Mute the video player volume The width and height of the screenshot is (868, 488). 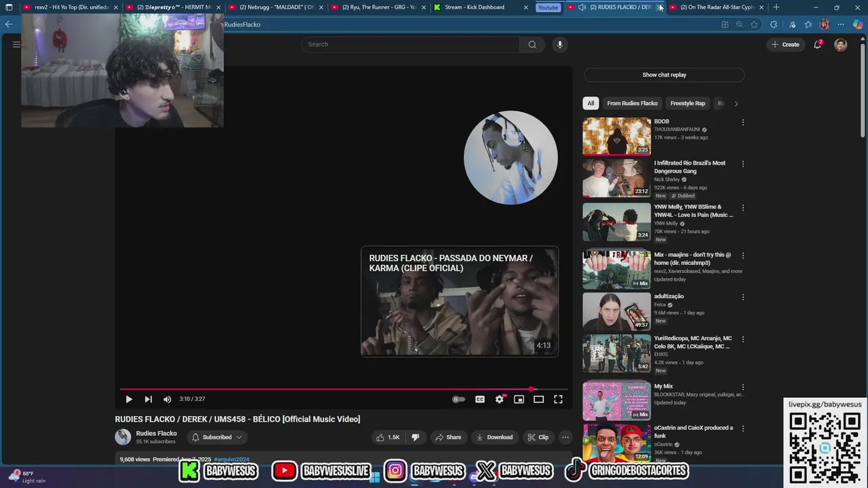[x=167, y=399]
